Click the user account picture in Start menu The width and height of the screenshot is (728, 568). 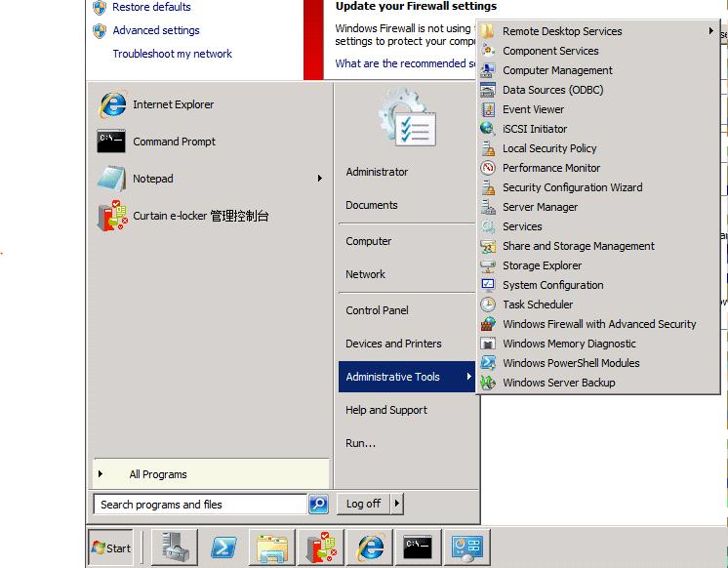(407, 117)
